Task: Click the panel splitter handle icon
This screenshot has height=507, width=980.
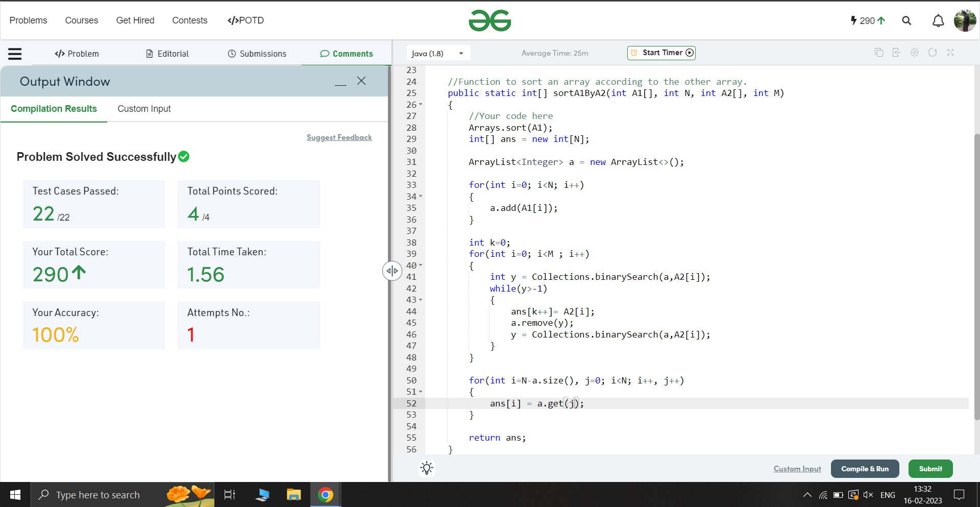Action: tap(392, 271)
